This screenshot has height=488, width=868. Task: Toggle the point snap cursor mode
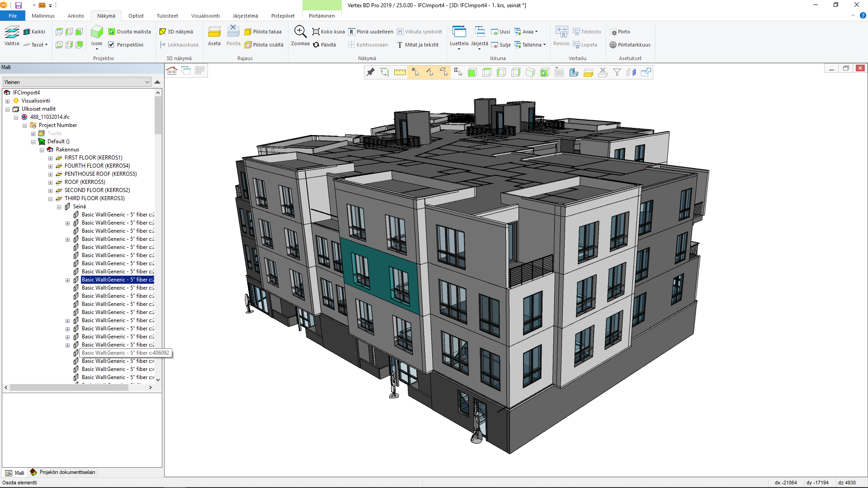415,72
